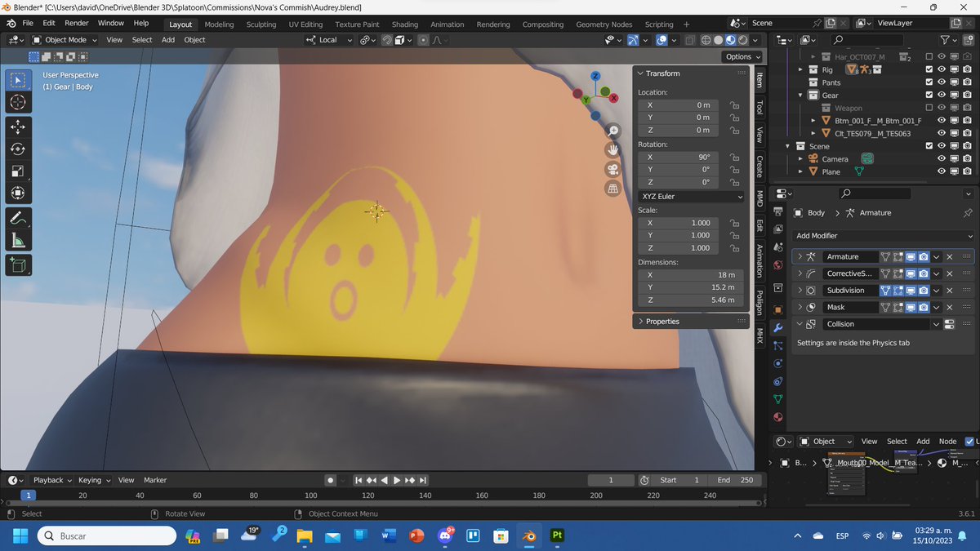The image size is (980, 551).
Task: Expand the Armature modifier panel
Action: point(800,256)
